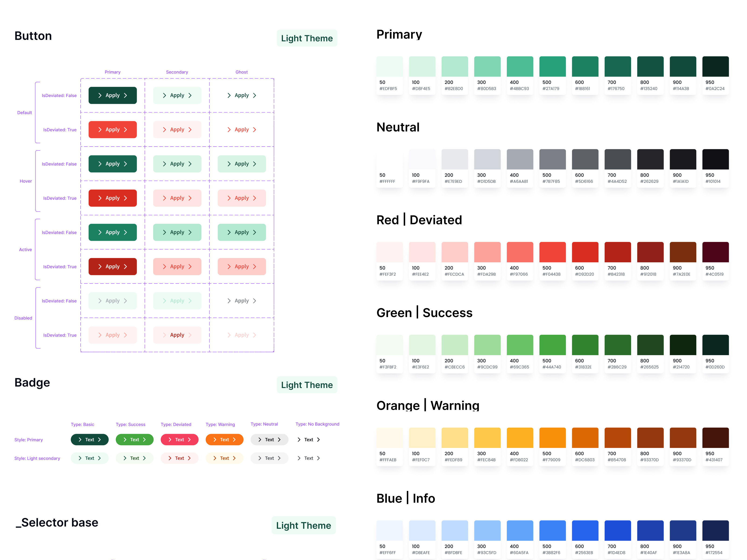Click the trailing chevron on the green Success badge
Viewport: 747px width, 560px height.
coord(145,440)
